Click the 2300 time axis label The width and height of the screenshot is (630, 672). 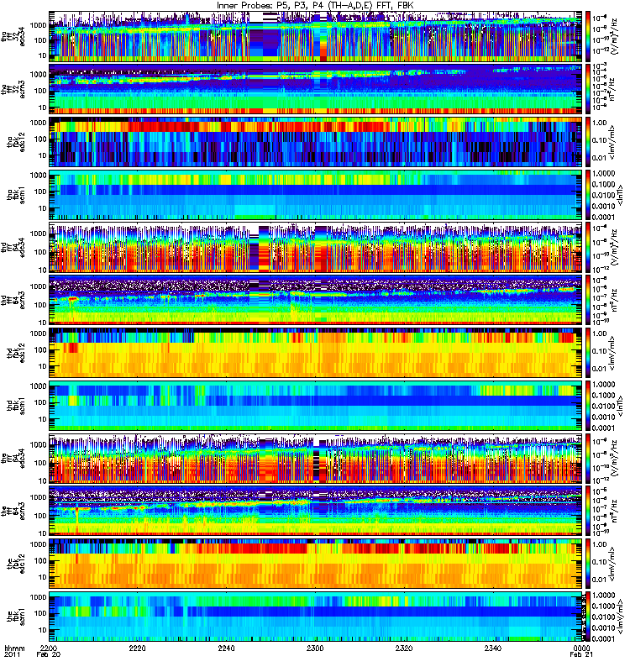315,648
